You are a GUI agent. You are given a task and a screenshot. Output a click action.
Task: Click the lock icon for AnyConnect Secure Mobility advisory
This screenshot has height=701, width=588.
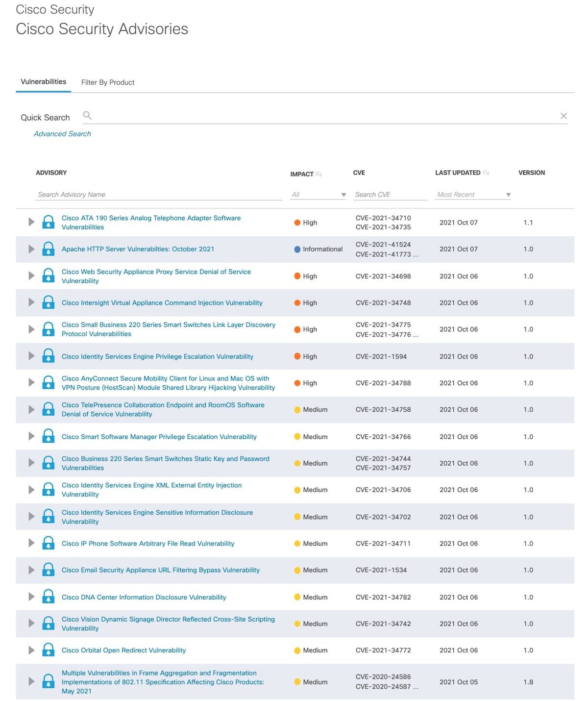pyautogui.click(x=49, y=382)
